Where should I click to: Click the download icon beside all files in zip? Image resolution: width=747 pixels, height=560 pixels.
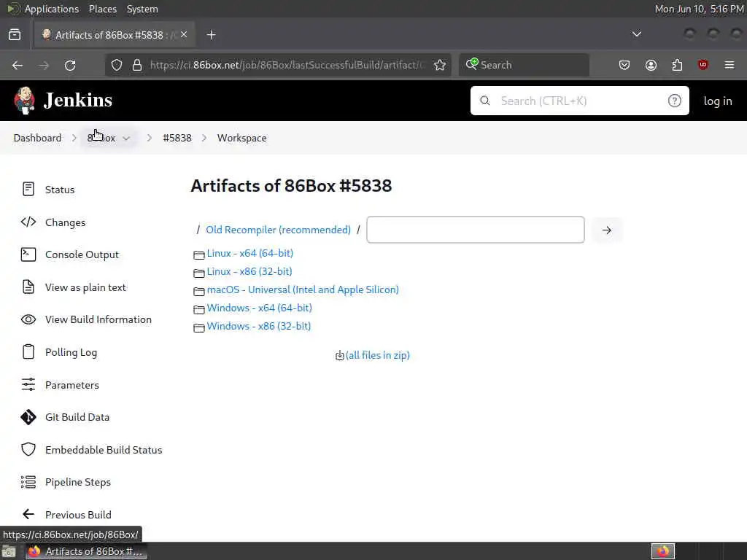coord(339,356)
